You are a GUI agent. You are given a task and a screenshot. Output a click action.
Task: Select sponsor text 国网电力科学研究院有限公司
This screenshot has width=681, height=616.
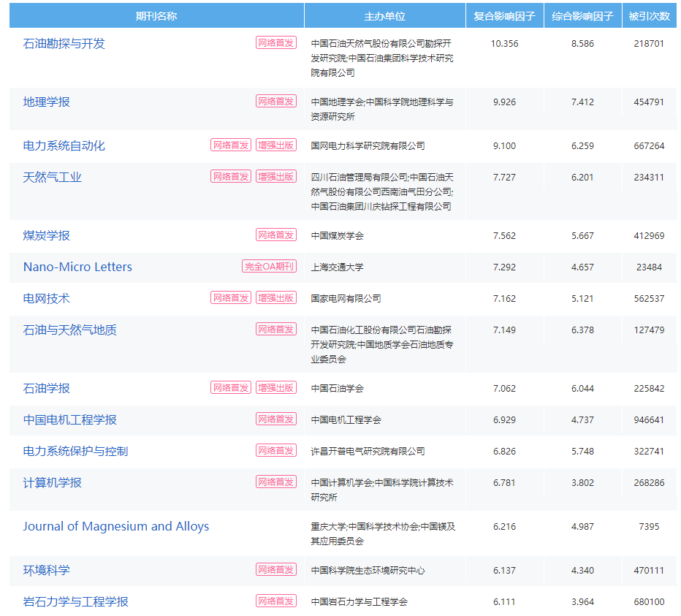(x=368, y=146)
